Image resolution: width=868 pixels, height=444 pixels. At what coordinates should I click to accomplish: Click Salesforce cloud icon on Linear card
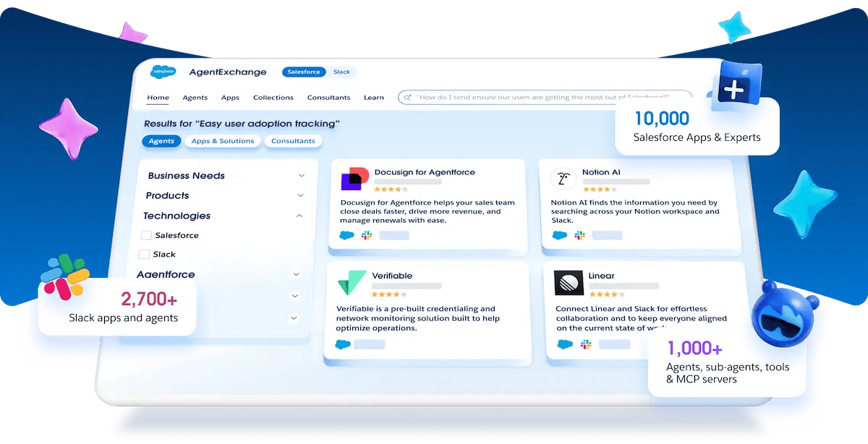(565, 344)
